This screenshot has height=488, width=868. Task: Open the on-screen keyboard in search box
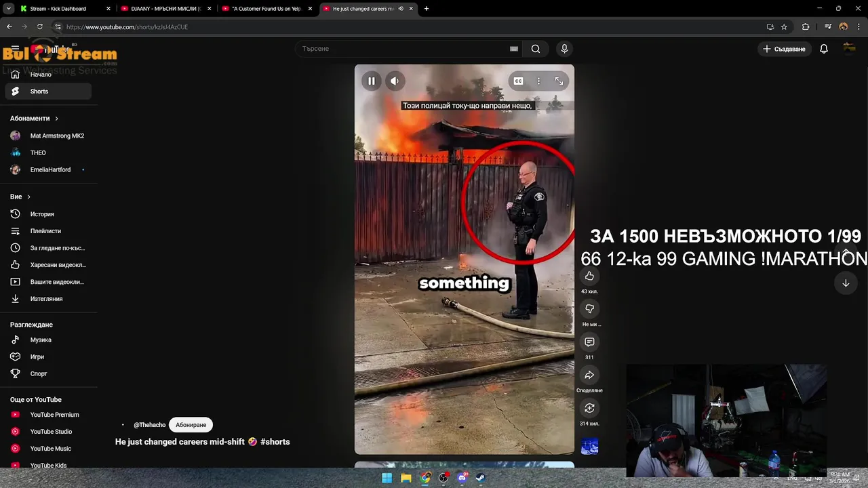click(514, 49)
